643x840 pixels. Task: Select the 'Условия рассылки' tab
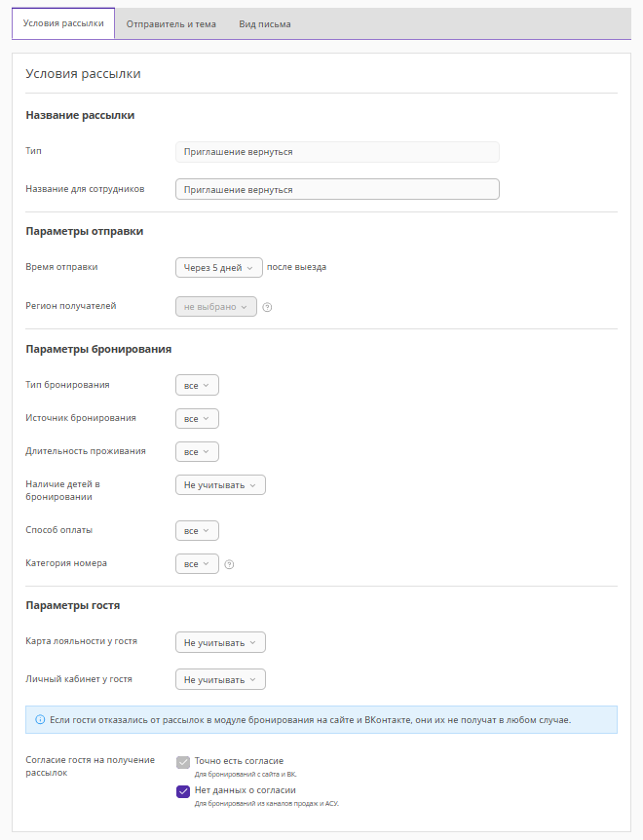click(x=63, y=24)
